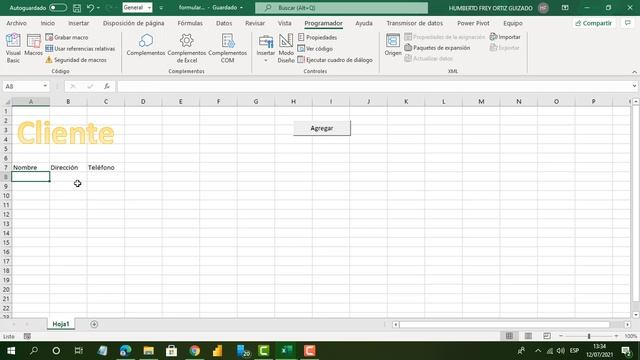
Task: Click the Compartir button
Action: coord(593,23)
